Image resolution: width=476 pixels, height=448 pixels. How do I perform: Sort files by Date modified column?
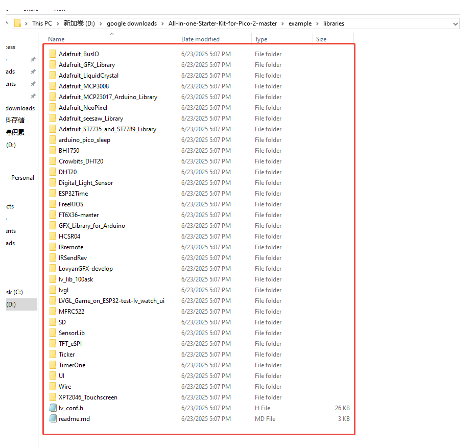point(200,39)
